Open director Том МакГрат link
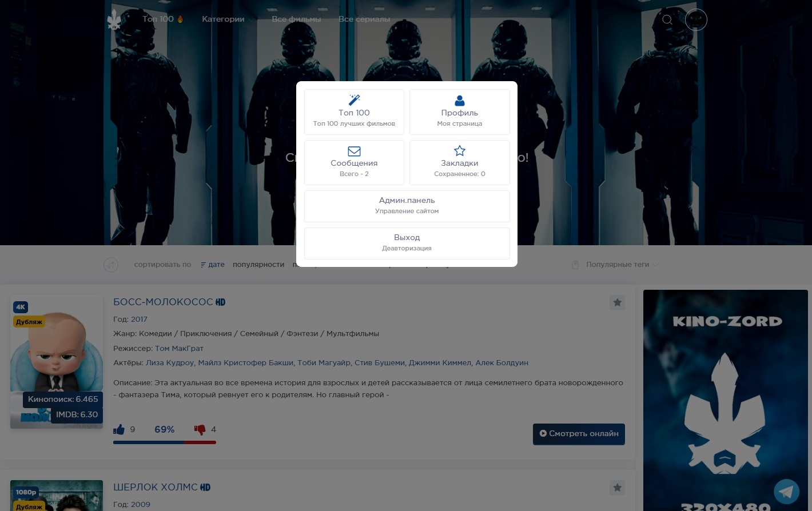The width and height of the screenshot is (812, 511). (179, 348)
